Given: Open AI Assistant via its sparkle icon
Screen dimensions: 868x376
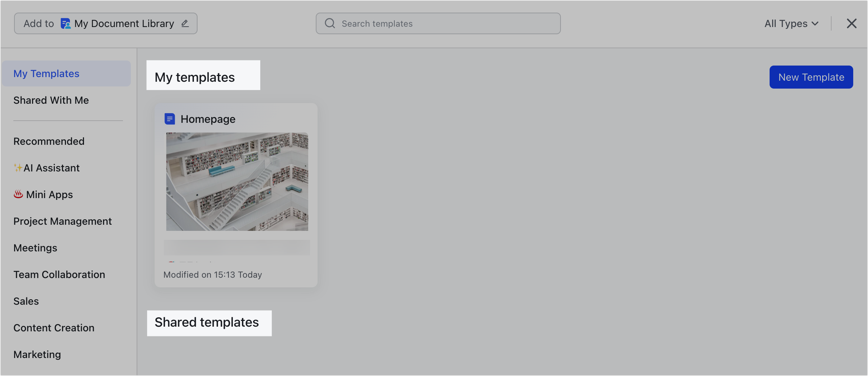Looking at the screenshot, I should click(18, 167).
